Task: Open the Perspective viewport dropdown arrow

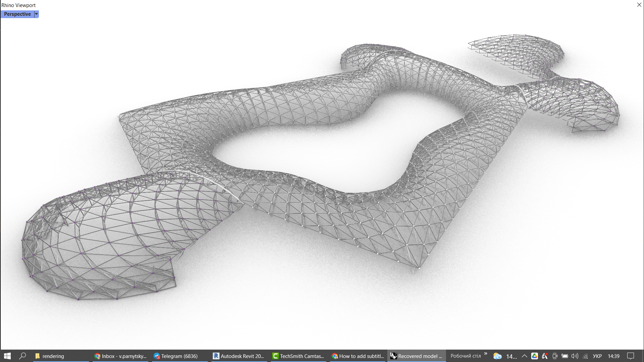Action: tap(36, 14)
